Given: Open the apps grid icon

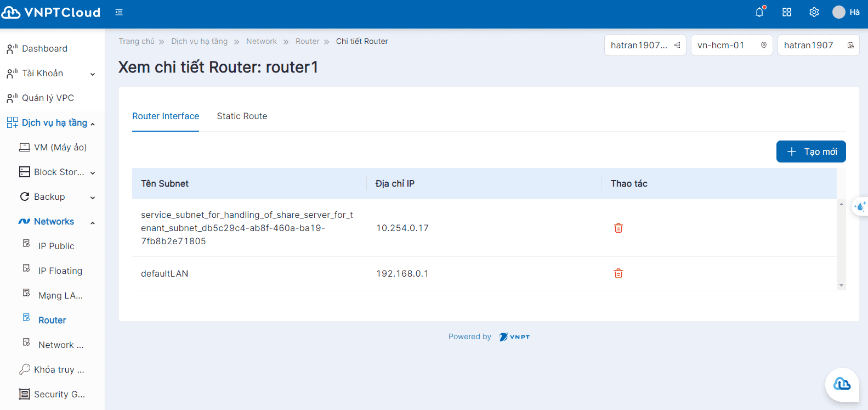Looking at the screenshot, I should tap(787, 12).
